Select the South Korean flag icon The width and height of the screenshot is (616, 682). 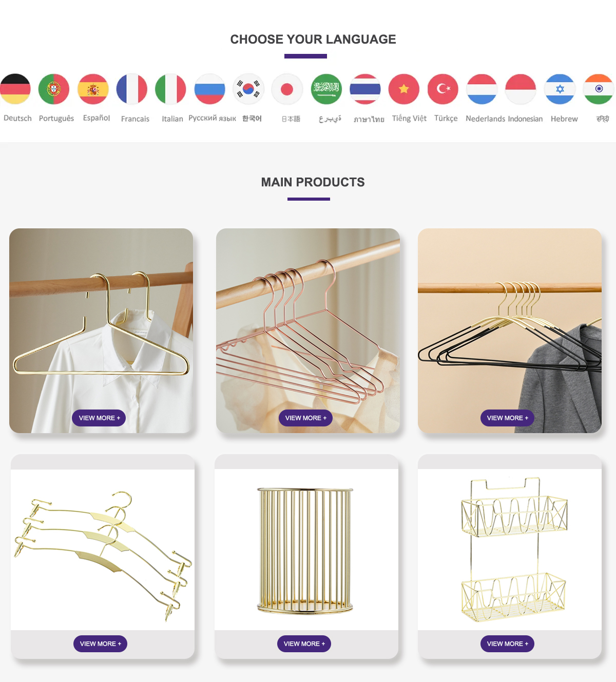click(248, 89)
